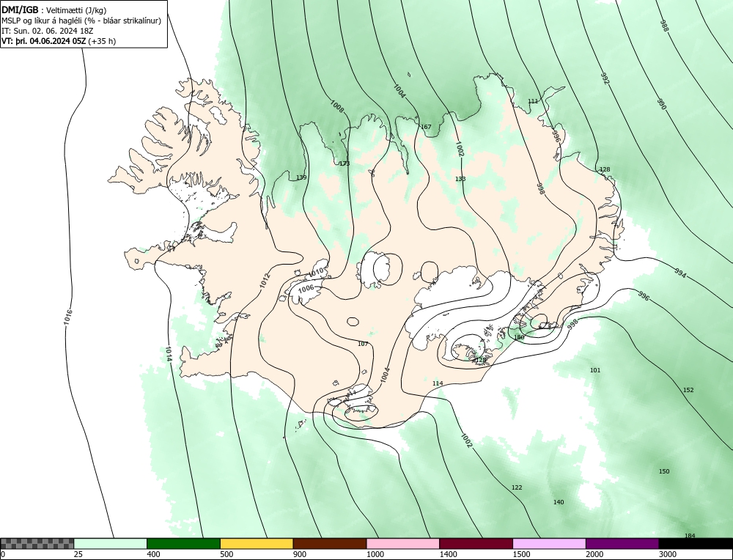Select the map value 152

click(688, 390)
